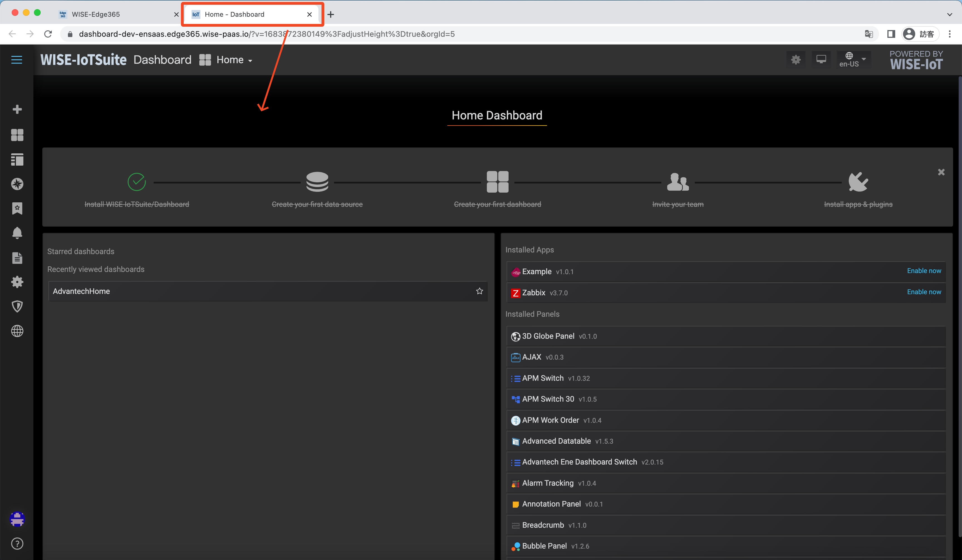The height and width of the screenshot is (560, 962).
Task: Dismiss the getting started panel with the X
Action: point(941,172)
